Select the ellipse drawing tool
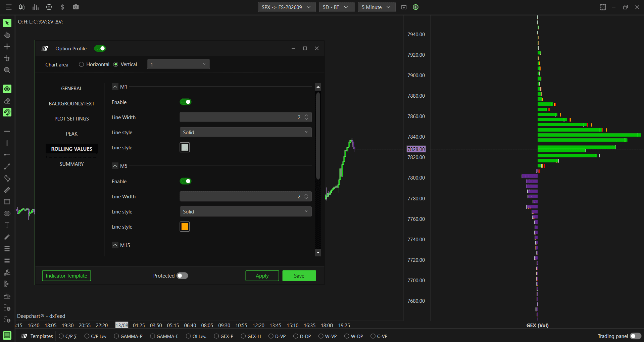 tap(7, 213)
